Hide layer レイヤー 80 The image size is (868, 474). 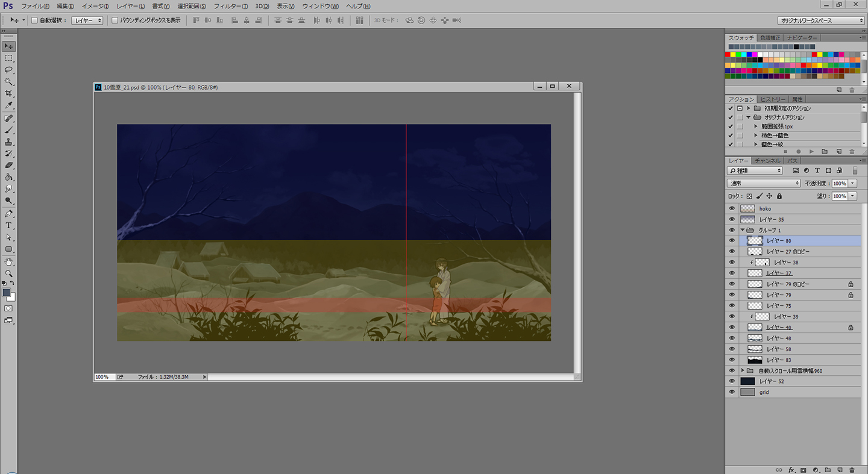[732, 241]
